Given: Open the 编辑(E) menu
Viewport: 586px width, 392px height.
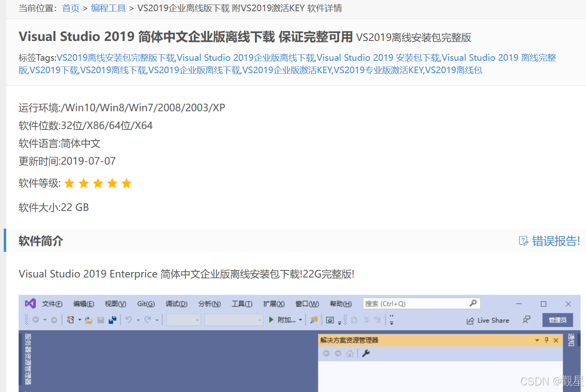Looking at the screenshot, I should [84, 304].
